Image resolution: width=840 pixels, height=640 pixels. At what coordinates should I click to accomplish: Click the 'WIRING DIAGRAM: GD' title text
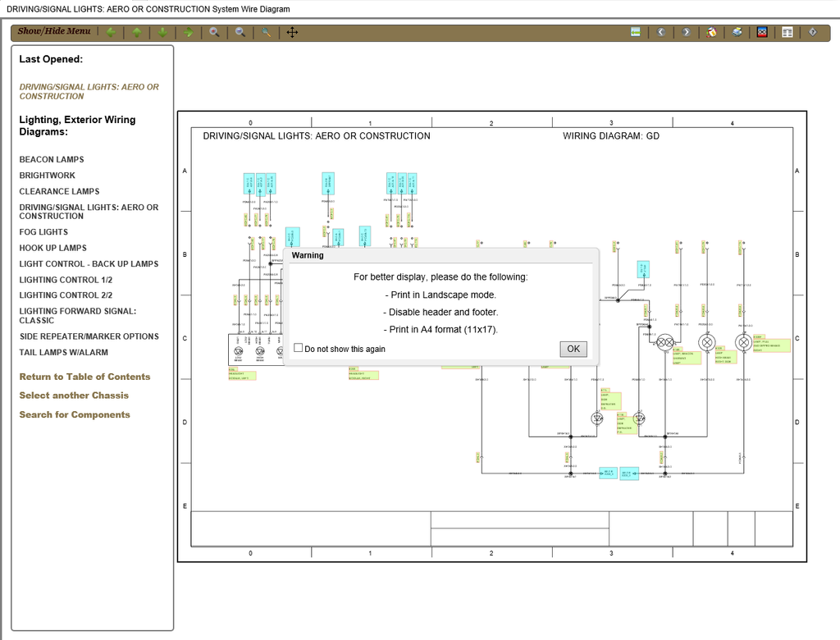610,136
